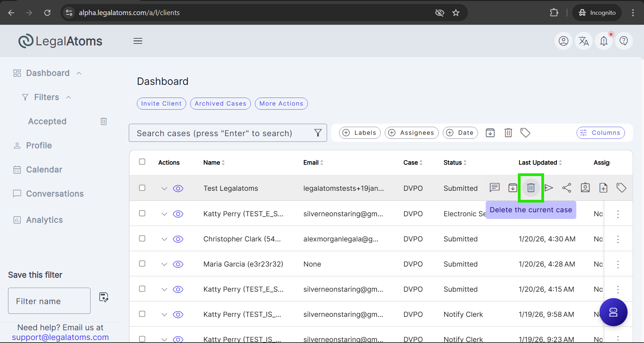Collapse the Filters section in sidebar

pos(68,97)
